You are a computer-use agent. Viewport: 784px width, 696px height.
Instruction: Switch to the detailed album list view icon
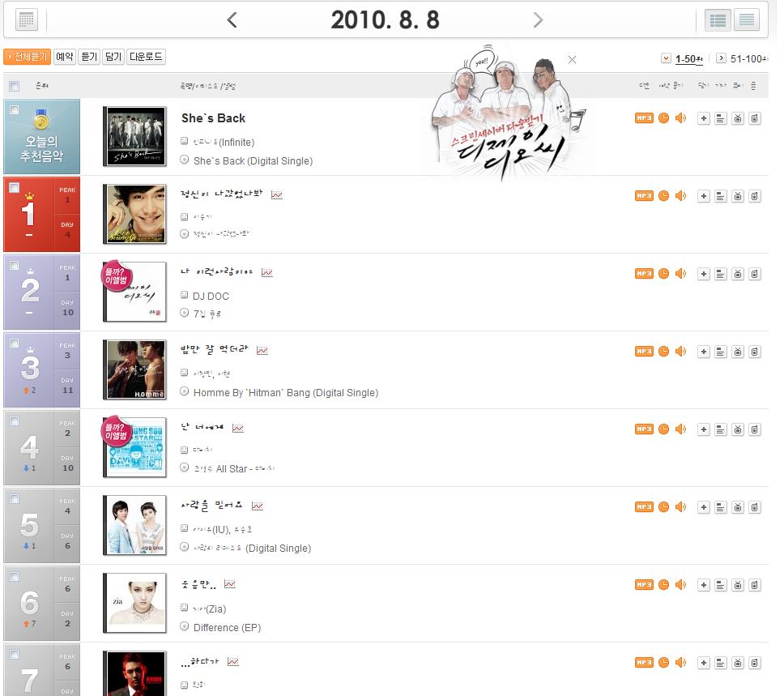(718, 20)
